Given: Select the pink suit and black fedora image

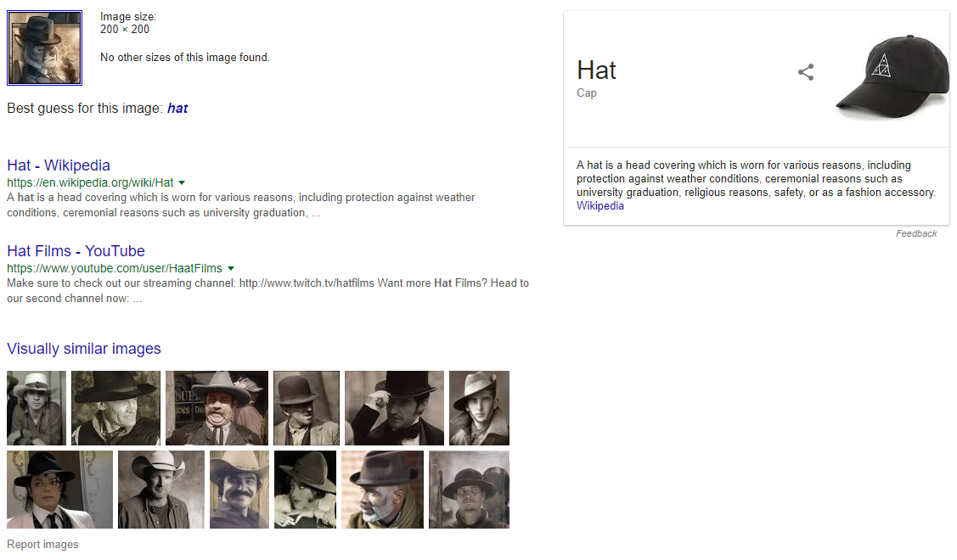Looking at the screenshot, I should pyautogui.click(x=59, y=490).
